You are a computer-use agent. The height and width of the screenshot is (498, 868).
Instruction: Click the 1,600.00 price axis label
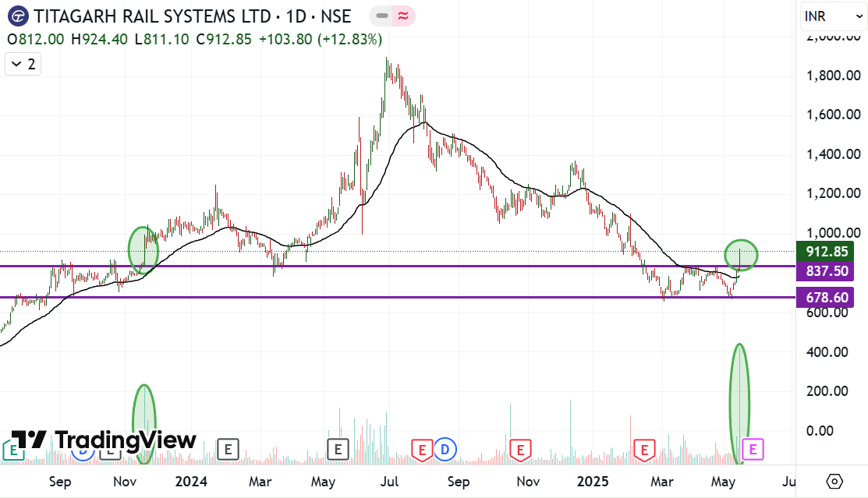pos(834,115)
